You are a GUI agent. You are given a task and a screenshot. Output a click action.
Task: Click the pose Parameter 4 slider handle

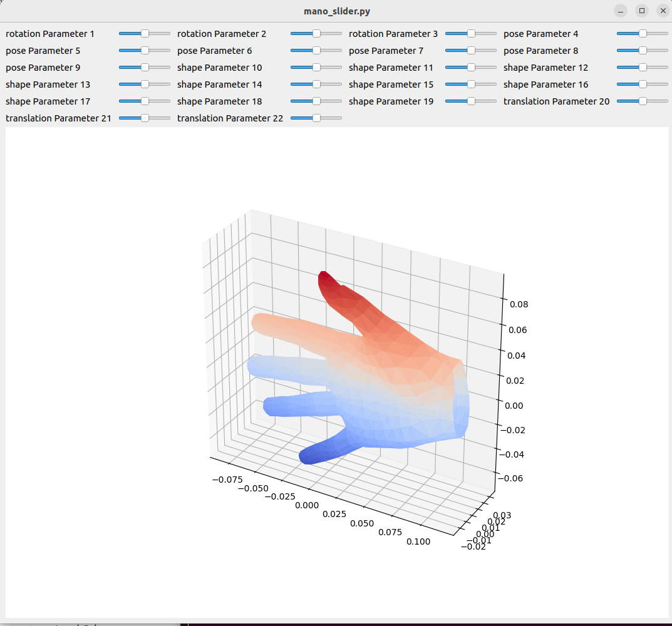point(643,33)
